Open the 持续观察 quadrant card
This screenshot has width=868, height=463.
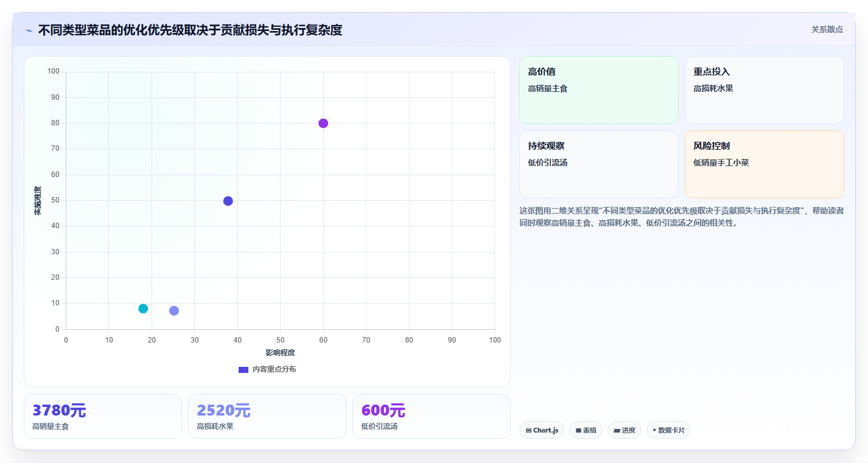[x=598, y=164]
